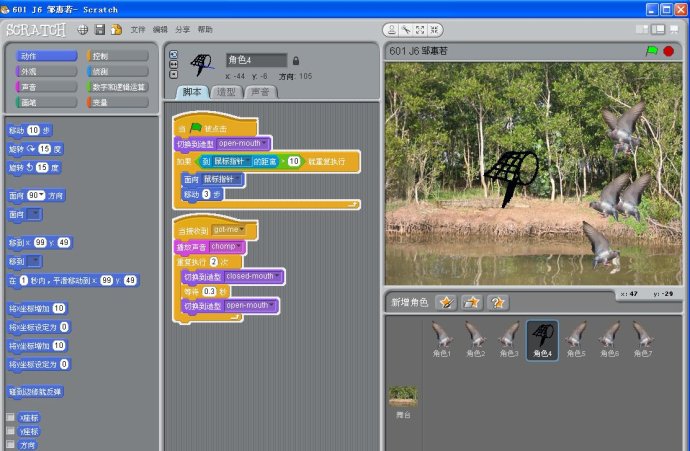Screen dimensions: 690x451
Task: Enable y座标 reporter checkbox
Action: click(x=11, y=431)
